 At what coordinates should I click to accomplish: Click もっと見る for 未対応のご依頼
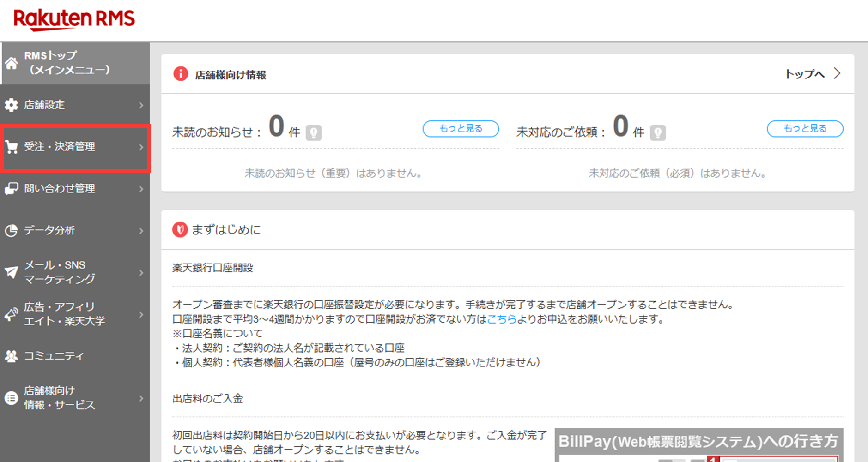pyautogui.click(x=805, y=129)
